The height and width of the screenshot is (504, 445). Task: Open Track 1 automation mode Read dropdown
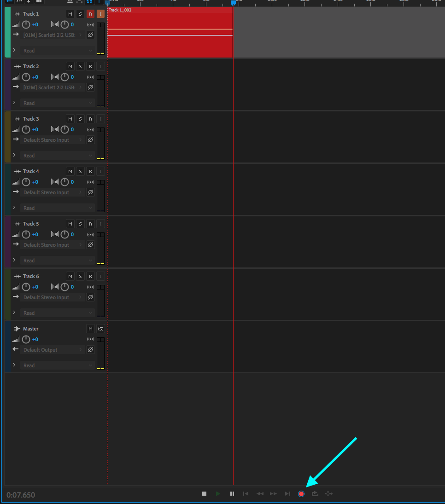[57, 51]
